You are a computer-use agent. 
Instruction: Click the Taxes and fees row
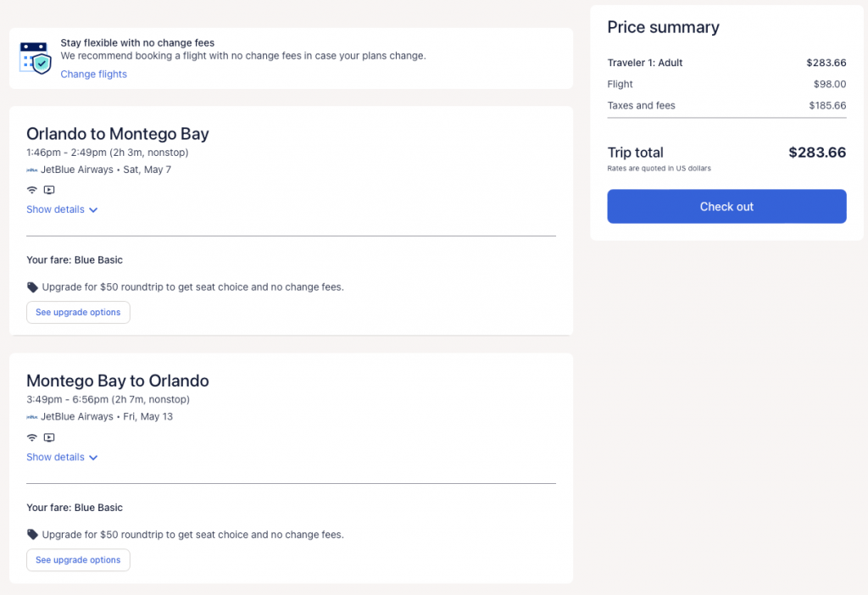pyautogui.click(x=726, y=106)
